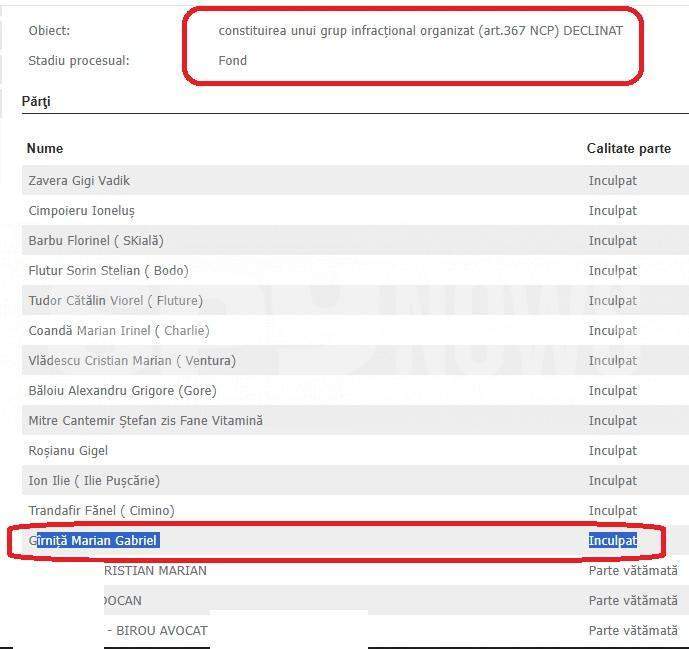The image size is (689, 649).
Task: Click Coandă Marian Irinel (Charlie)
Action: 118,331
